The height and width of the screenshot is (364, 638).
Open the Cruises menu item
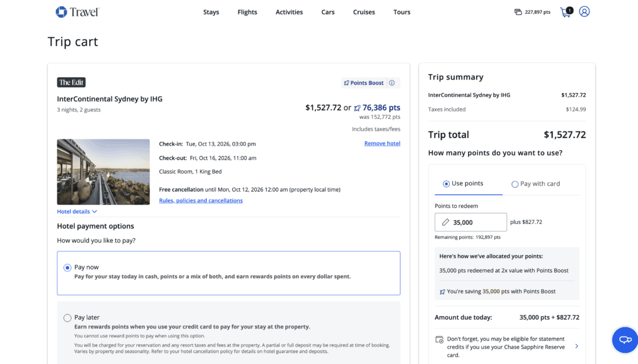(x=364, y=12)
